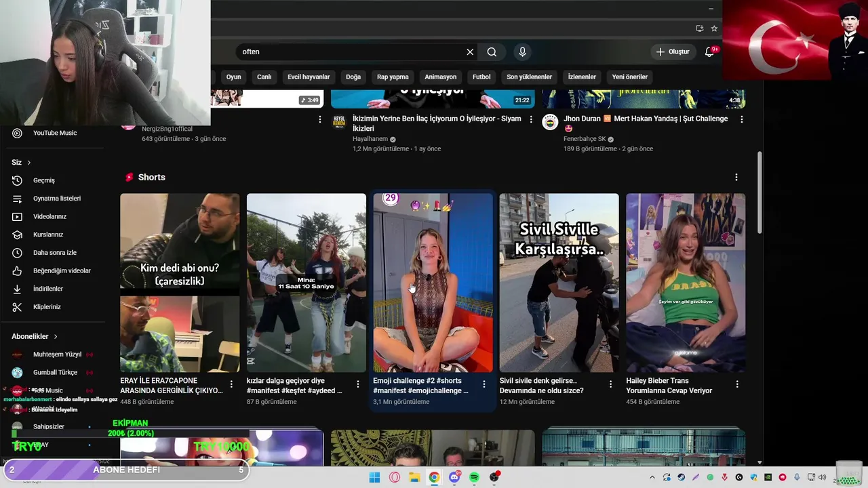Select the Futbol filter chip
The image size is (868, 488).
pyautogui.click(x=481, y=77)
